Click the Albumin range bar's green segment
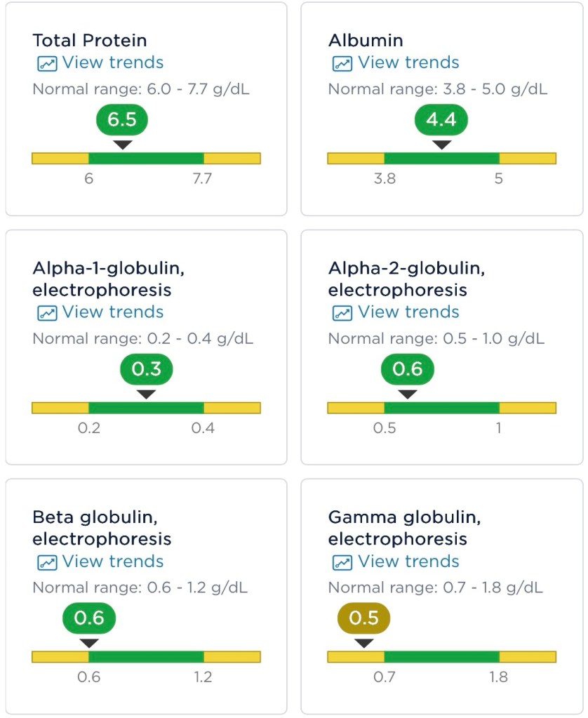Viewport: 588px width, 718px height. tap(441, 159)
